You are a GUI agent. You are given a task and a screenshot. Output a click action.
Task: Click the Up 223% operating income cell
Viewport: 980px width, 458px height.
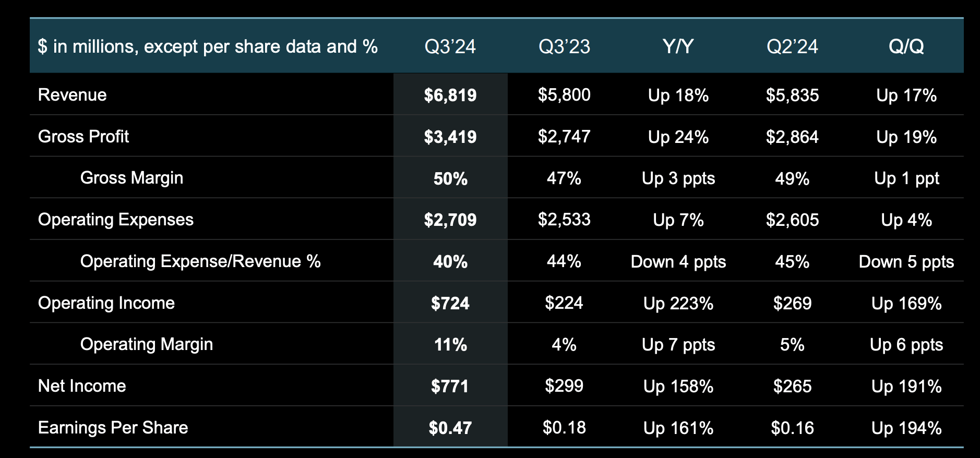tap(678, 303)
